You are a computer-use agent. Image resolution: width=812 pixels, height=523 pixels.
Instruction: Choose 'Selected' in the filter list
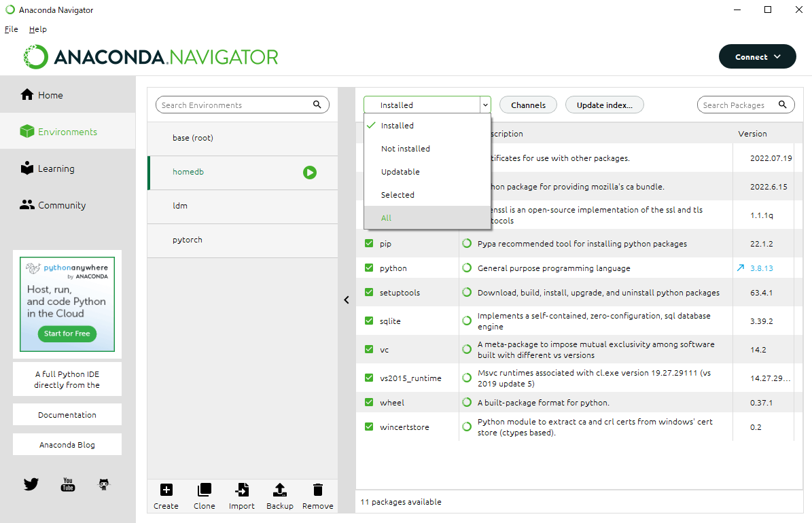click(x=427, y=195)
